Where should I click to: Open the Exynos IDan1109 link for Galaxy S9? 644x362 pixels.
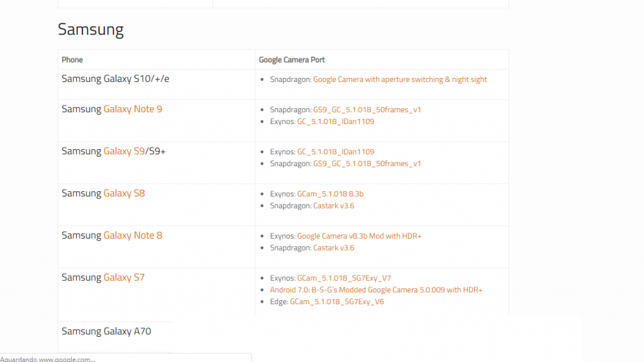(x=336, y=152)
